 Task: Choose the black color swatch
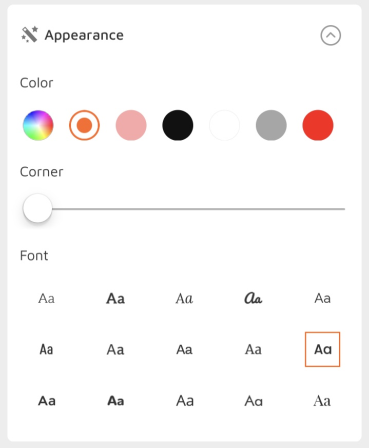tap(178, 125)
